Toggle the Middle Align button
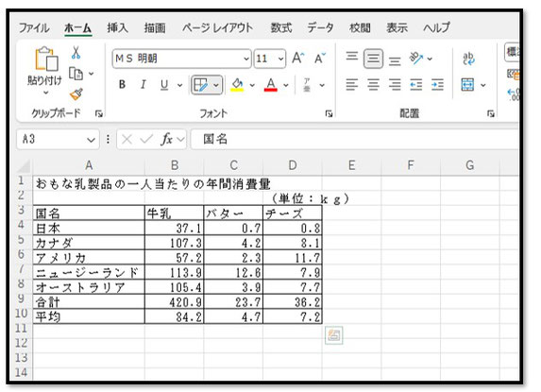Screen dimensions: 541x392 (373, 59)
